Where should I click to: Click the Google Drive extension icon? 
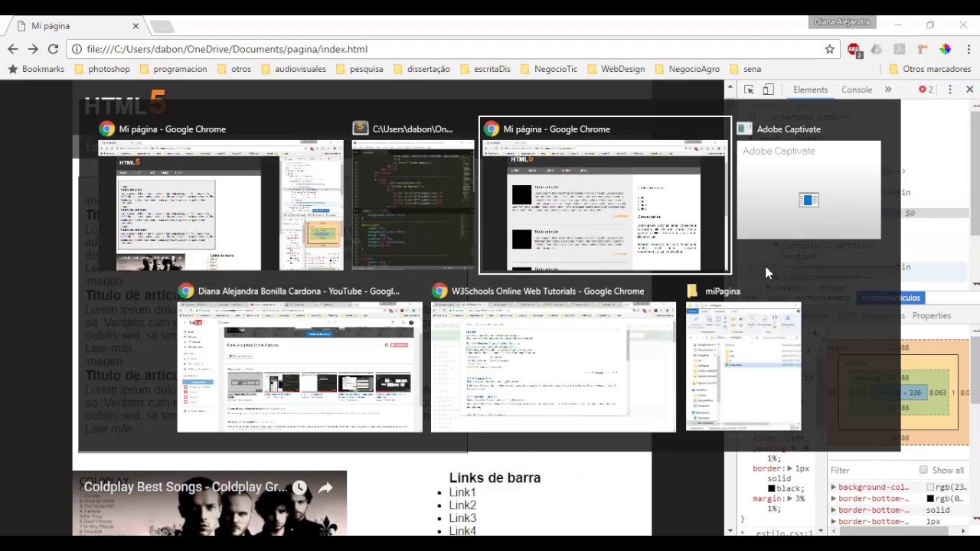tap(877, 49)
